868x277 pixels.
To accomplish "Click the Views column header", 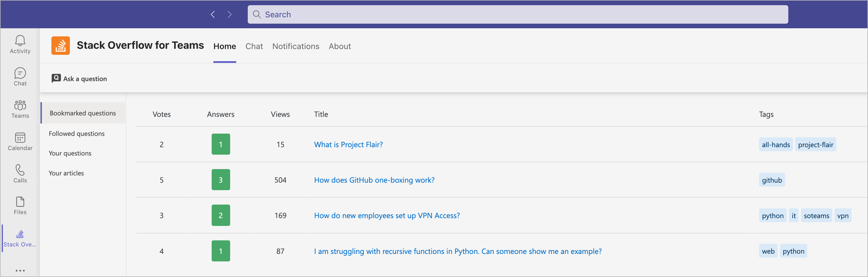I will [280, 115].
